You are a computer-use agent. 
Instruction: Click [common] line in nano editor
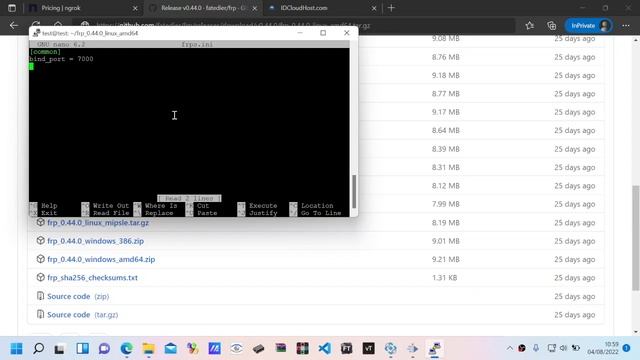pos(45,52)
